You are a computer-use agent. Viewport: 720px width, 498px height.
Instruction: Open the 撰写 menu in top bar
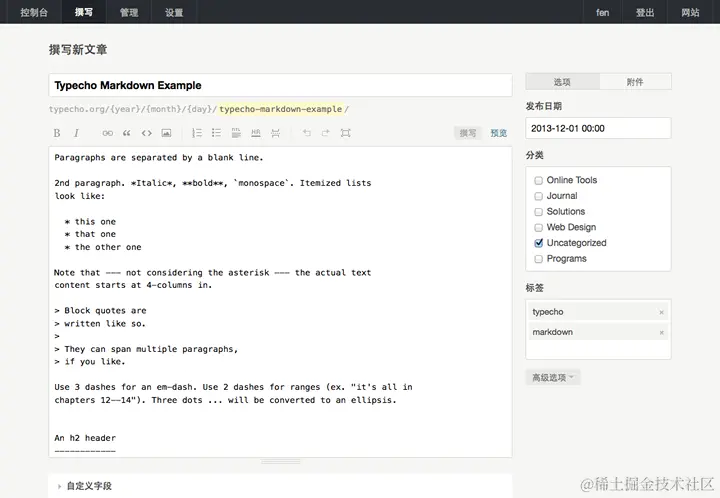click(x=84, y=12)
